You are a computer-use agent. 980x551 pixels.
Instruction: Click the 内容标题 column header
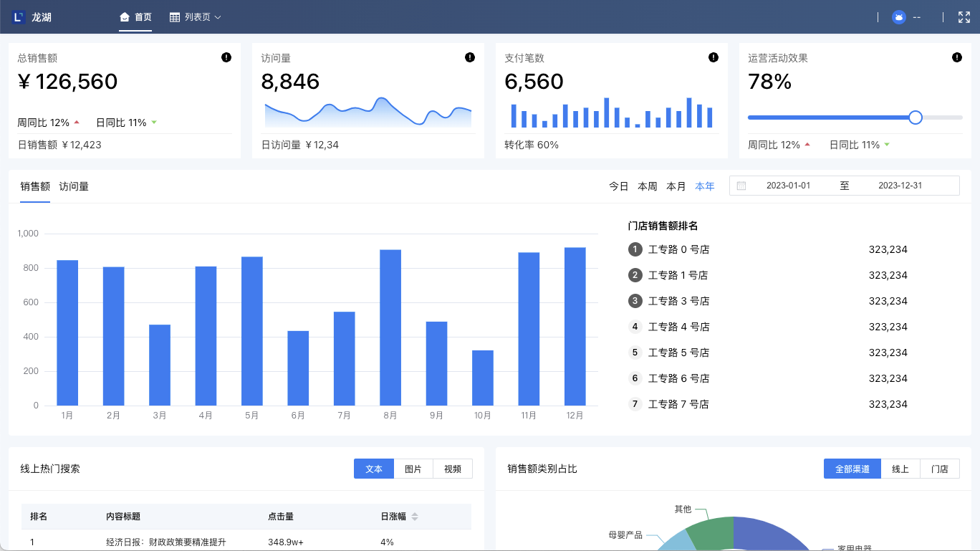click(123, 517)
